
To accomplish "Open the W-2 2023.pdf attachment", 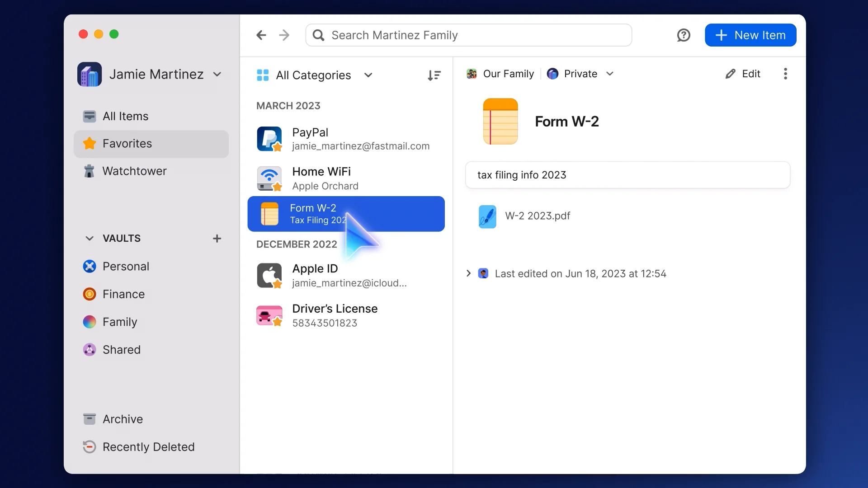I will [537, 216].
